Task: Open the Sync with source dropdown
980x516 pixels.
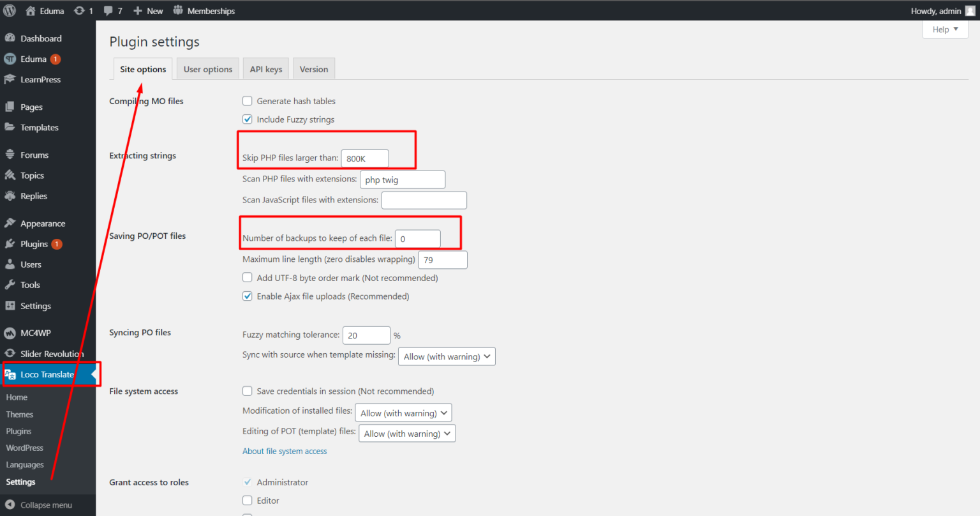Action: [447, 356]
